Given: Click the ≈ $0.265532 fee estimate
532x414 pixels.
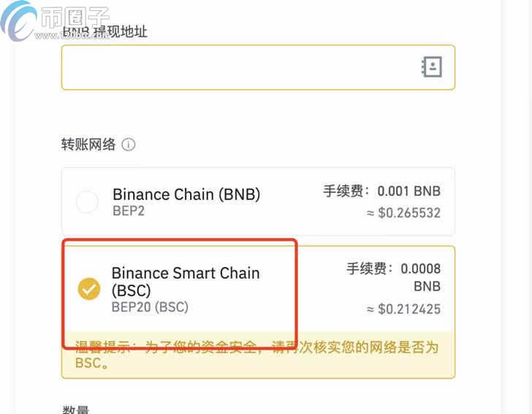Looking at the screenshot, I should coord(403,213).
